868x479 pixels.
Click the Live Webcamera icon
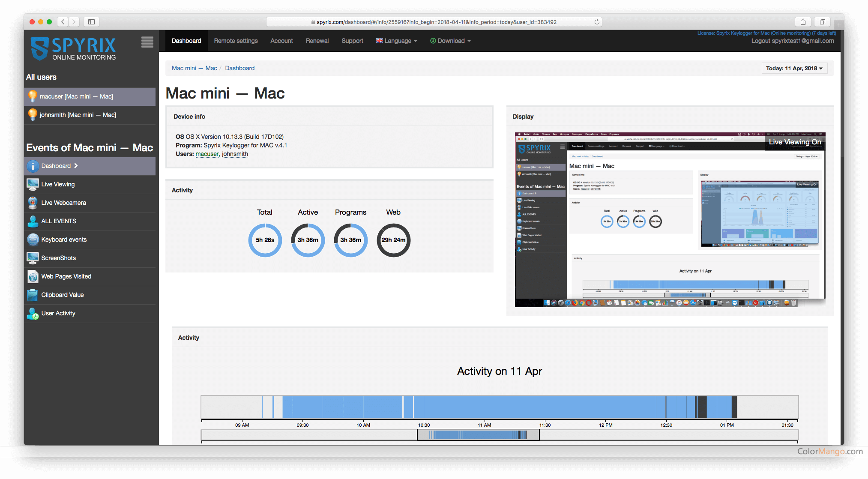pyautogui.click(x=33, y=203)
